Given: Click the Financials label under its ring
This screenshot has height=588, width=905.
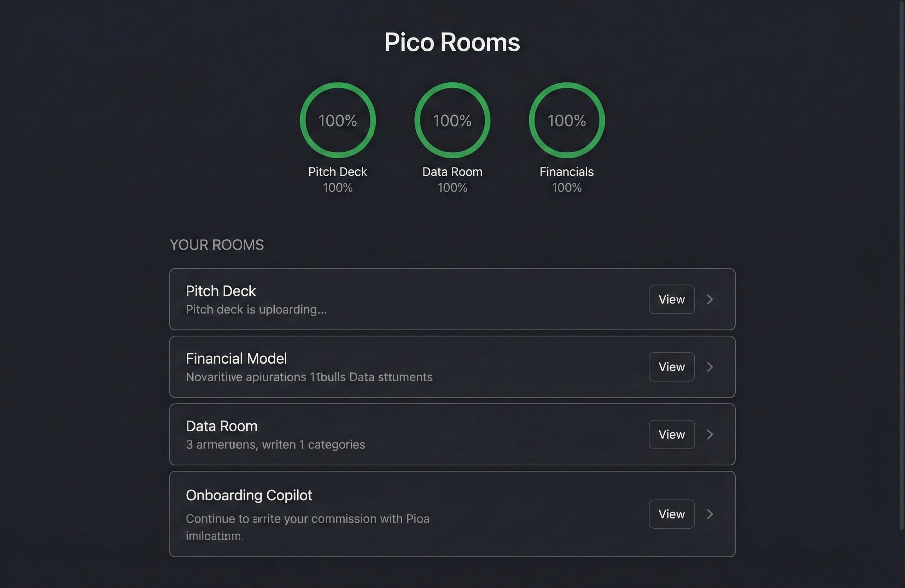Looking at the screenshot, I should 566,172.
